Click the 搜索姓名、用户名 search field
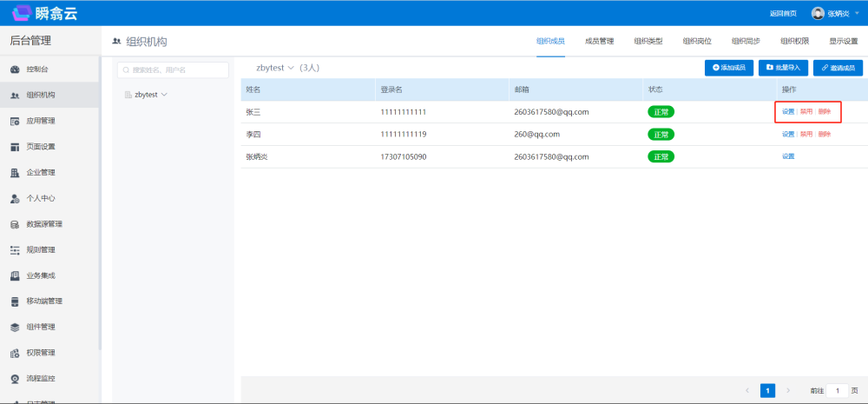868x404 pixels. click(174, 70)
